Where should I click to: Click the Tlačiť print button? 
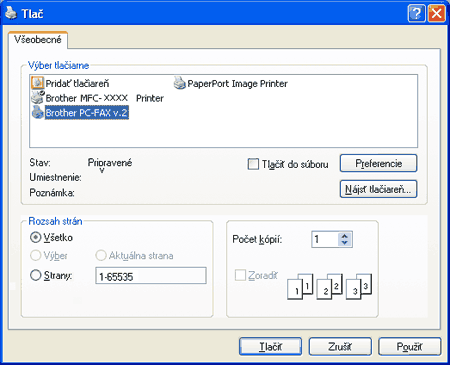tap(270, 347)
